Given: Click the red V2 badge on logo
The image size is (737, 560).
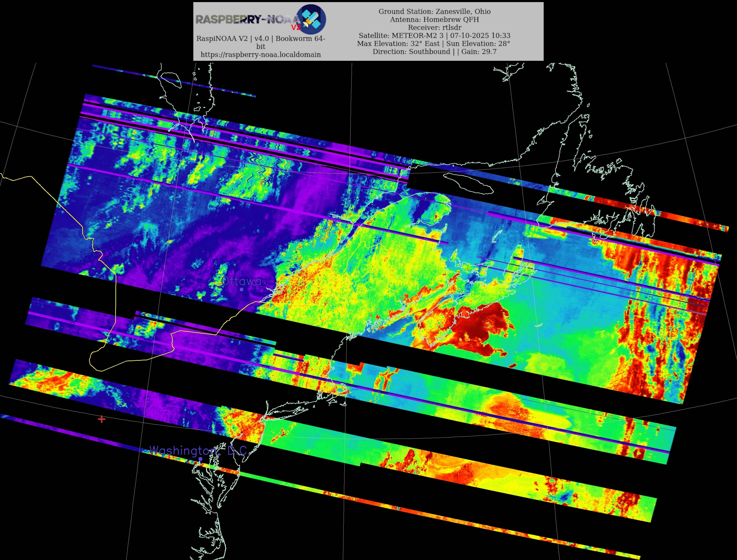Looking at the screenshot, I should point(296,27).
